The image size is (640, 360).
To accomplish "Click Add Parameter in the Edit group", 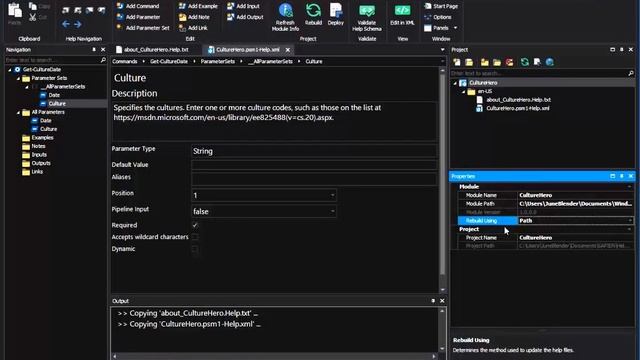I will (138, 17).
